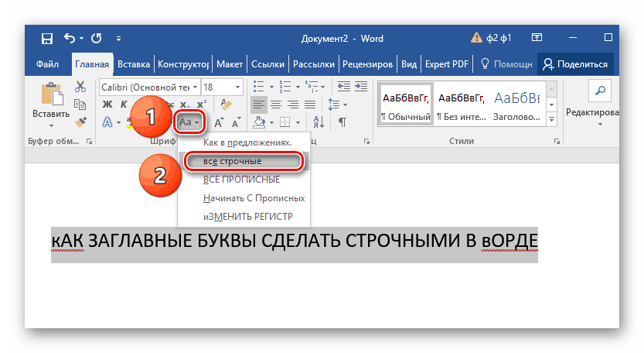
Task: Center align the paragraph text
Action: [277, 105]
